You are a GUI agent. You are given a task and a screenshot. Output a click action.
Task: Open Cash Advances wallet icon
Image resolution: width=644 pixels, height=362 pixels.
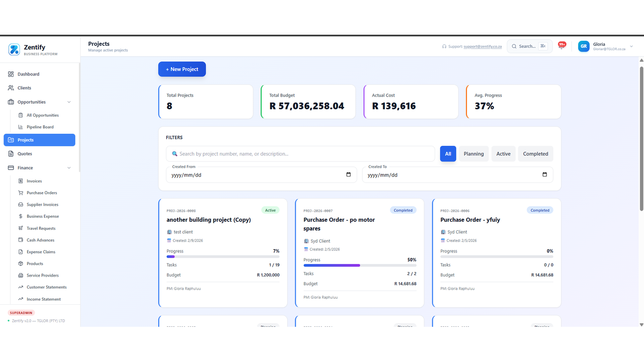(x=21, y=240)
